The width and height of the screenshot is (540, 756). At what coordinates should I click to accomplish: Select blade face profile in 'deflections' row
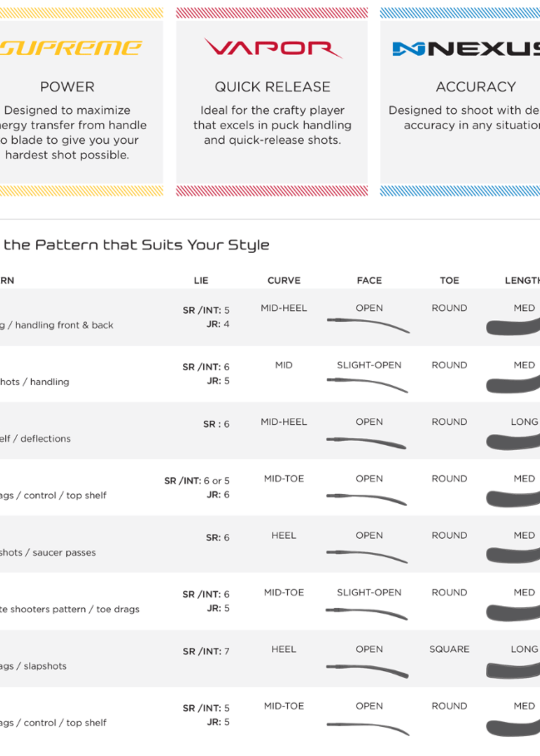click(x=366, y=443)
